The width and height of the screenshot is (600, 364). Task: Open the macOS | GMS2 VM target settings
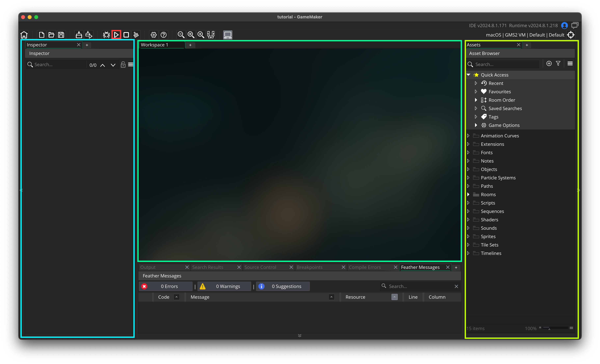(x=525, y=35)
